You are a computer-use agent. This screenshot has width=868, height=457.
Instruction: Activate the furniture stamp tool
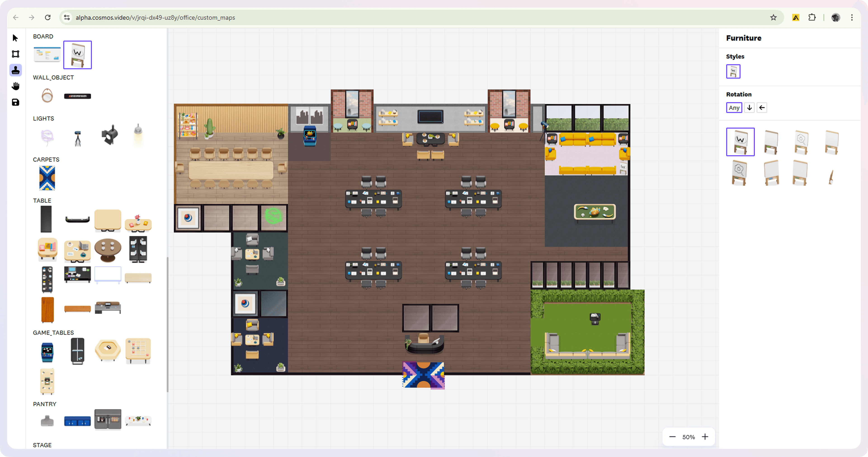tap(16, 70)
